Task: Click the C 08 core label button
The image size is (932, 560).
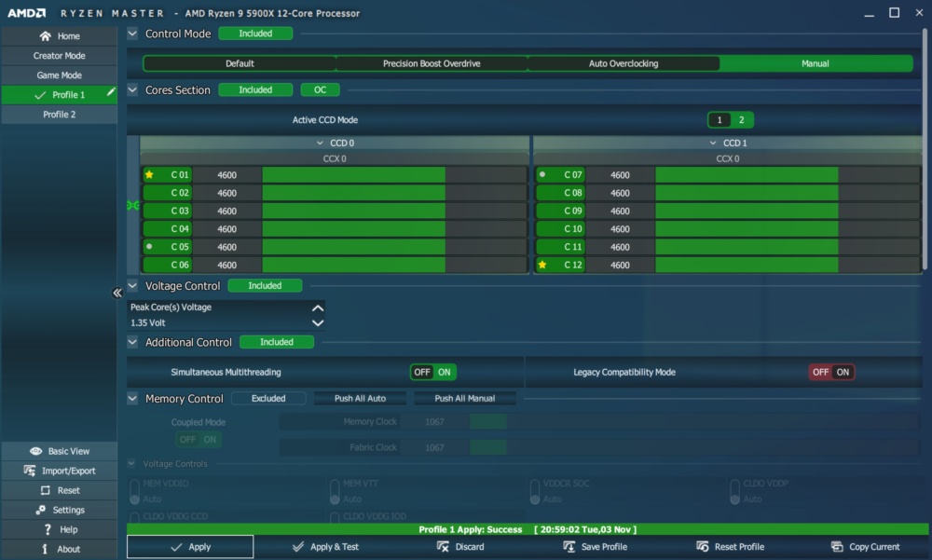Action: click(x=560, y=193)
